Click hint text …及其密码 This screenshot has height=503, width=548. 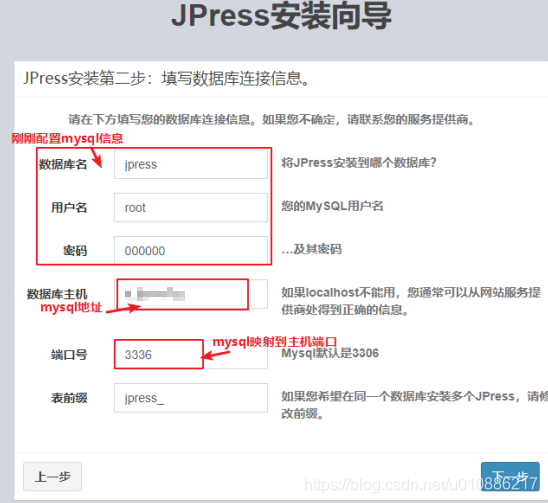tap(311, 249)
